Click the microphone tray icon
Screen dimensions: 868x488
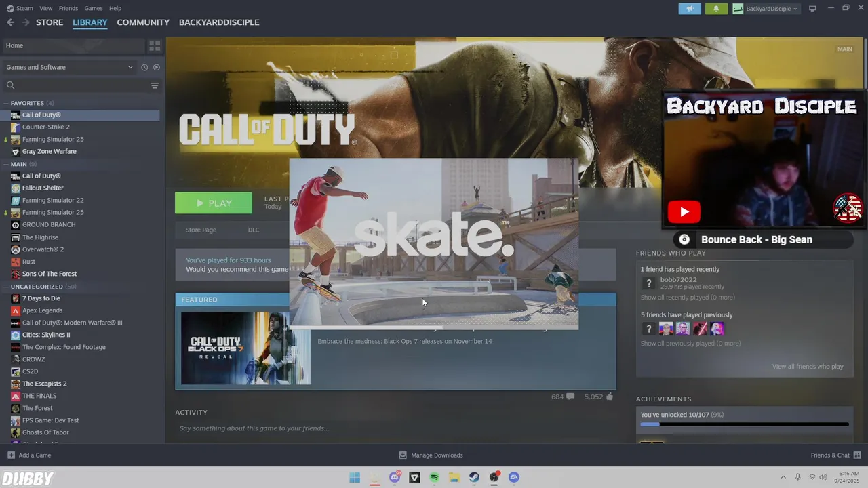click(797, 477)
